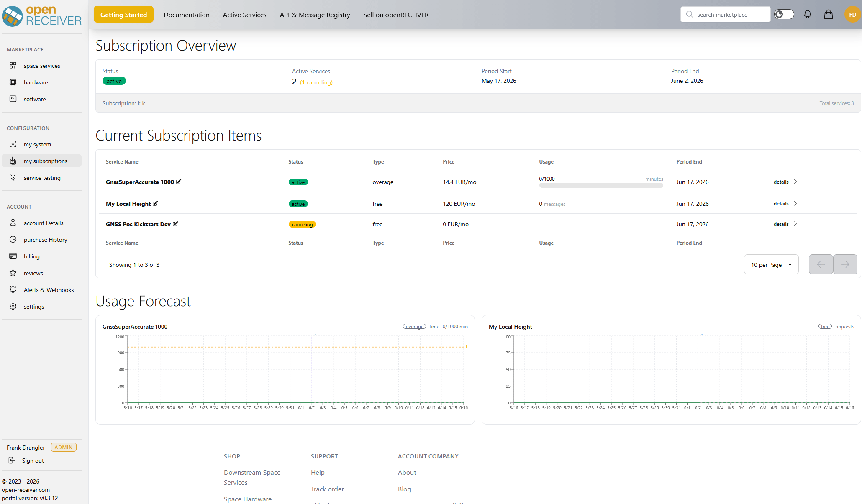Click 'Showing 1 to 3 of 3' text
Image resolution: width=862 pixels, height=504 pixels.
click(134, 265)
